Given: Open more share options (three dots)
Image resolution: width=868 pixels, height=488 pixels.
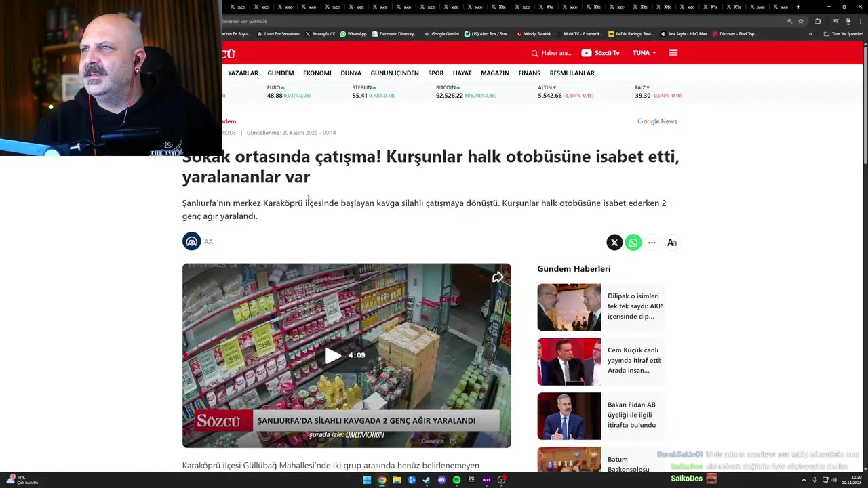Looking at the screenshot, I should pos(652,243).
